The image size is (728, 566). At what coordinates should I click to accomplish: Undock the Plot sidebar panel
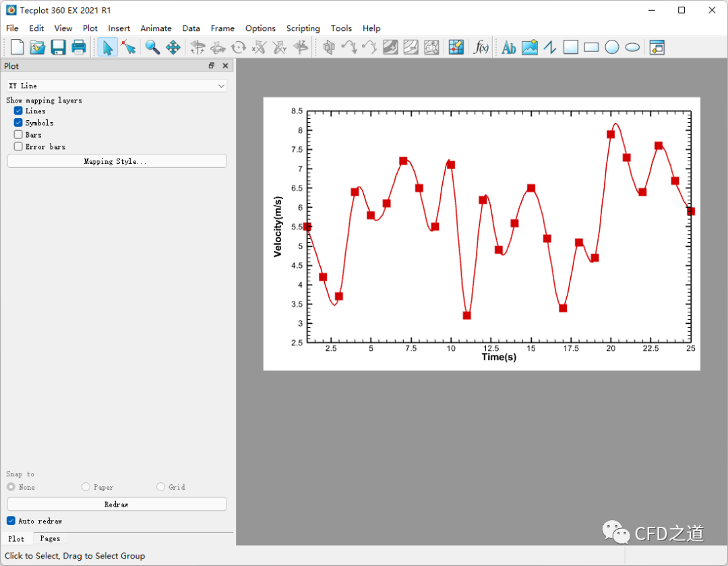pos(212,65)
